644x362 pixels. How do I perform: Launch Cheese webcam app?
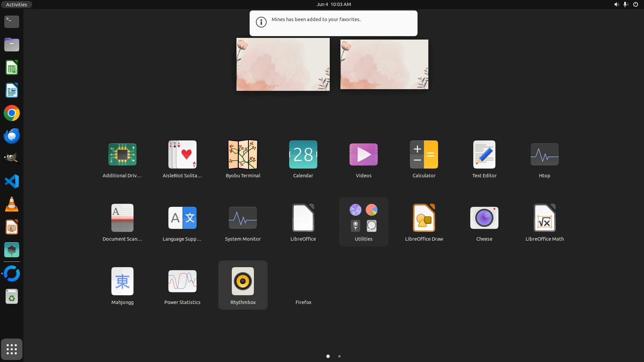click(484, 218)
